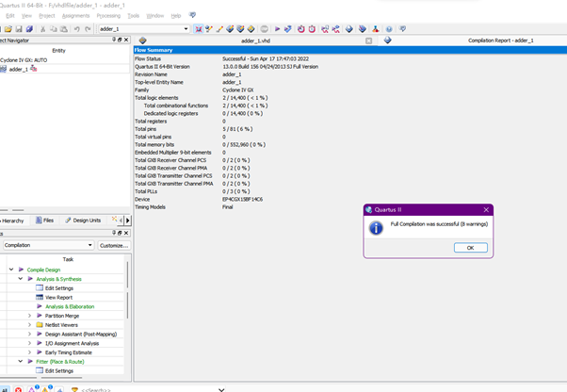Save the current file using the floppy icon

pyautogui.click(x=19, y=29)
